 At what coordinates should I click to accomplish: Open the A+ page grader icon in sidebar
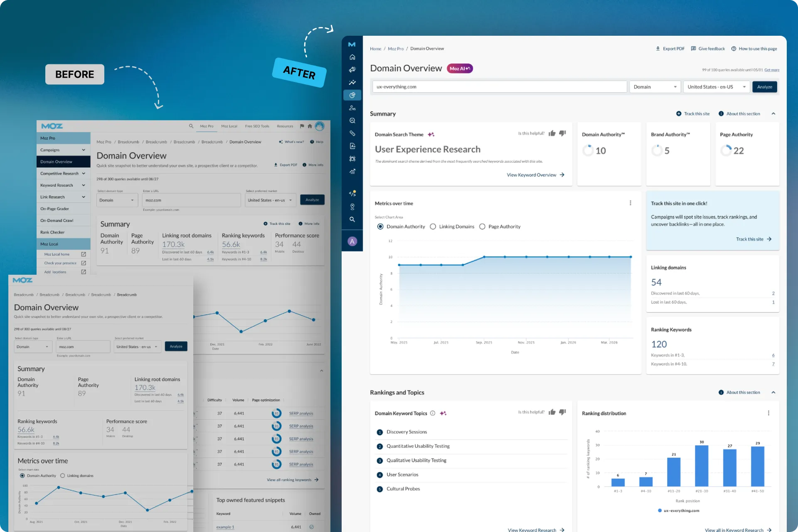click(x=352, y=146)
